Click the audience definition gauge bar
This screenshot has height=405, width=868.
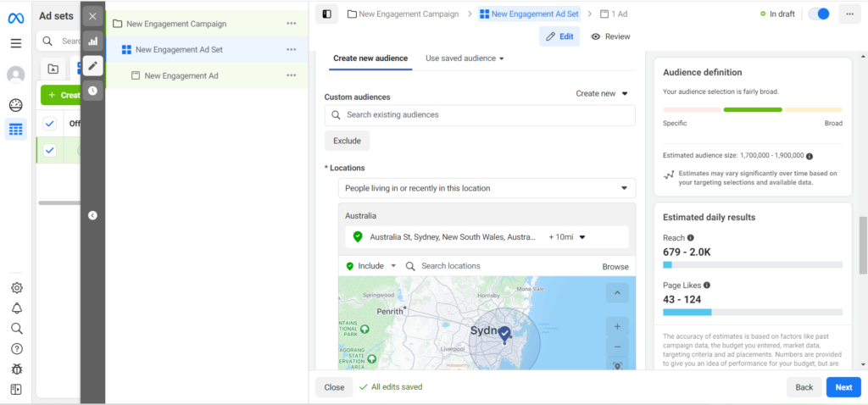point(753,109)
